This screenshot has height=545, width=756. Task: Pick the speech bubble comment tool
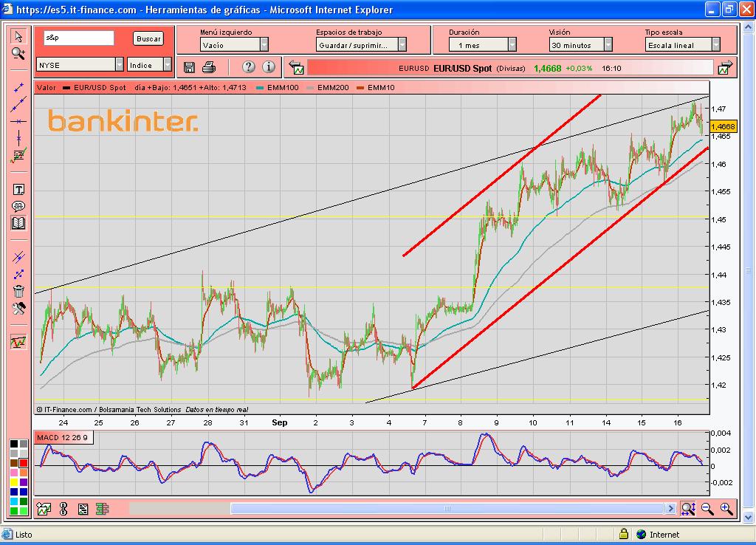click(18, 206)
